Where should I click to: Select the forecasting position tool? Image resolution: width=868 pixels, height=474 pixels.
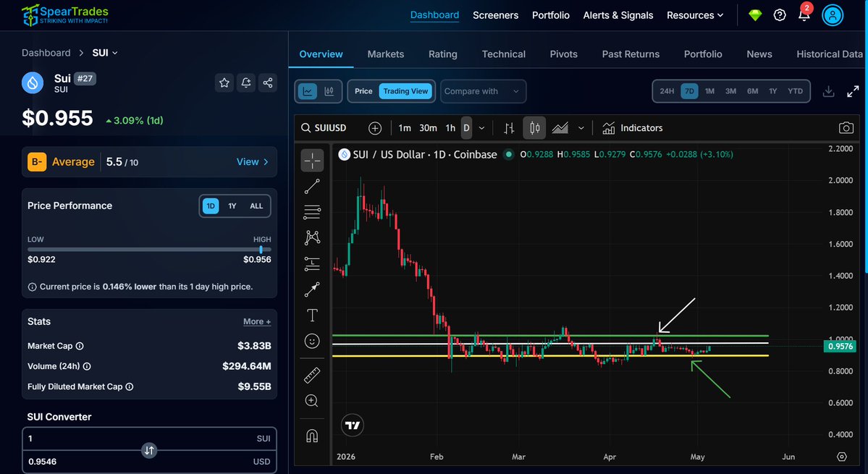(x=312, y=264)
